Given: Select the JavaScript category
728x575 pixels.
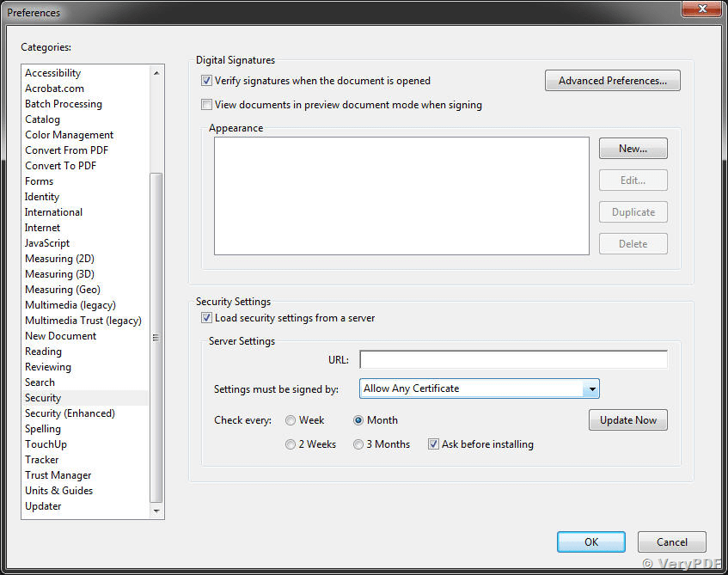Looking at the screenshot, I should coord(47,242).
